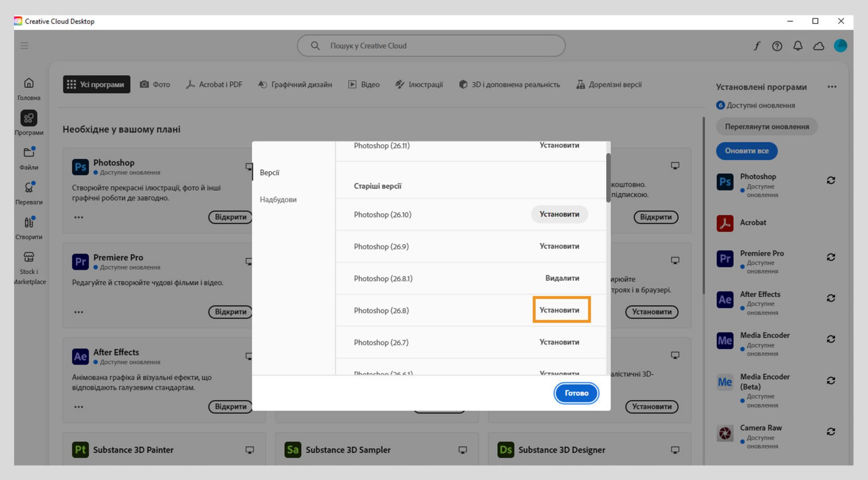This screenshot has height=480, width=868.
Task: Open the Головна home icon in sidebar
Action: pos(29,83)
